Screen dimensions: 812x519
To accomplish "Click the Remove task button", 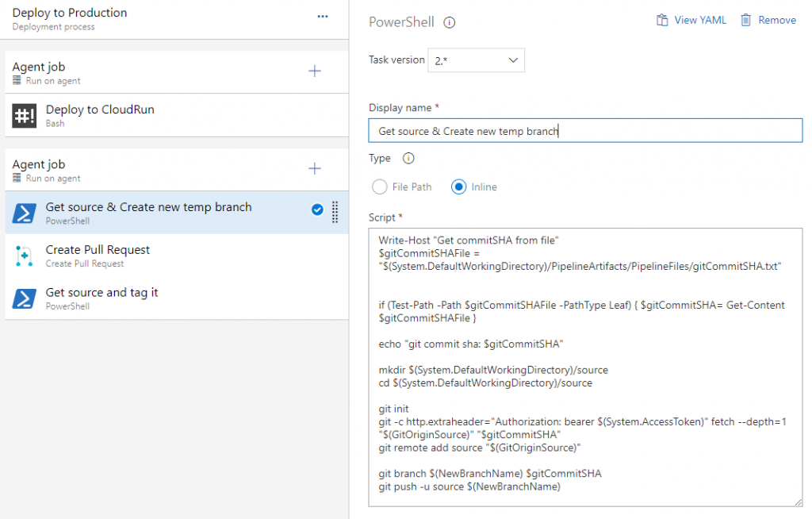I will tap(768, 20).
